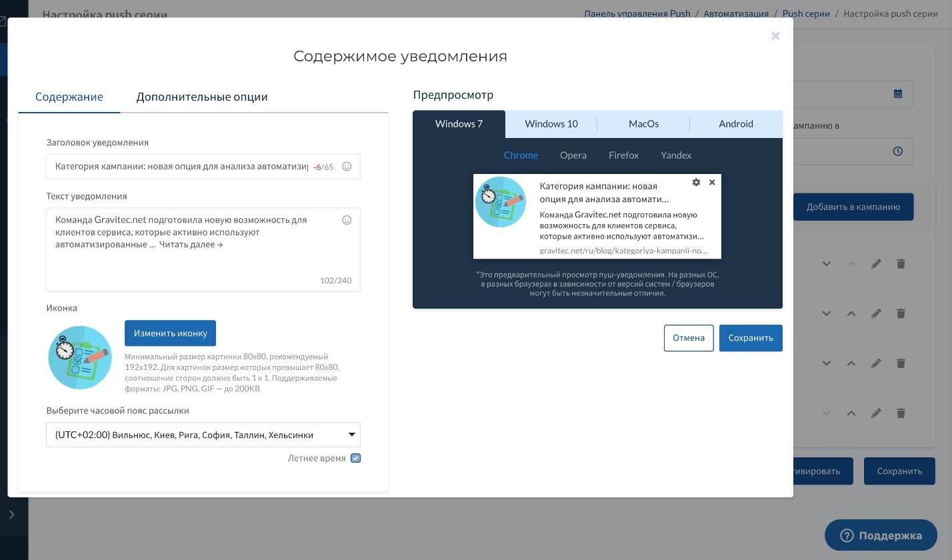This screenshot has width=952, height=560.
Task: Dismiss the preview notification with its X
Action: pyautogui.click(x=712, y=182)
